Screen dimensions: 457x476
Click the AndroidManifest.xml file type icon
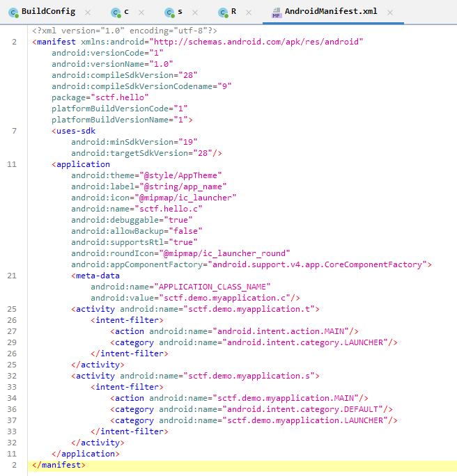277,13
